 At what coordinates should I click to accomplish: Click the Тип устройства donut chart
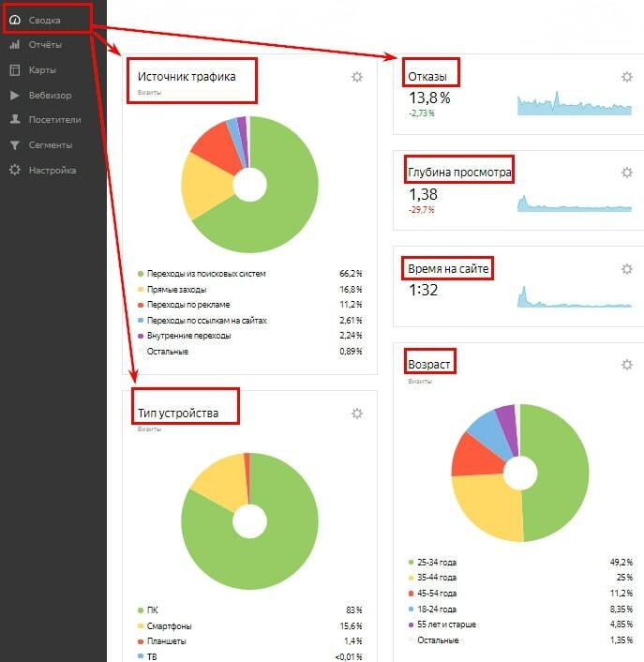click(x=250, y=521)
